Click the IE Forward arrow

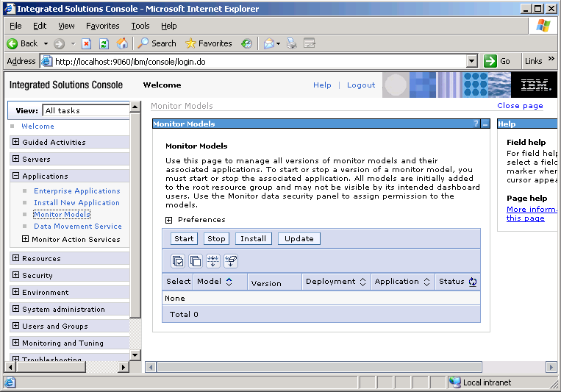point(59,43)
